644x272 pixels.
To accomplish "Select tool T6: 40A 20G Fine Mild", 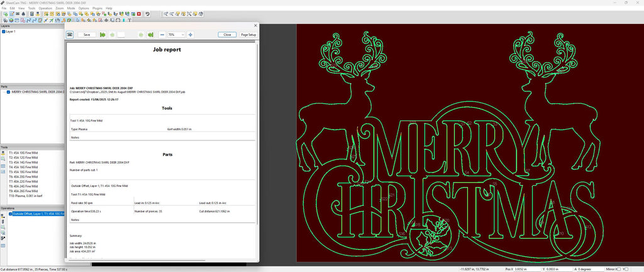I will coord(23,177).
